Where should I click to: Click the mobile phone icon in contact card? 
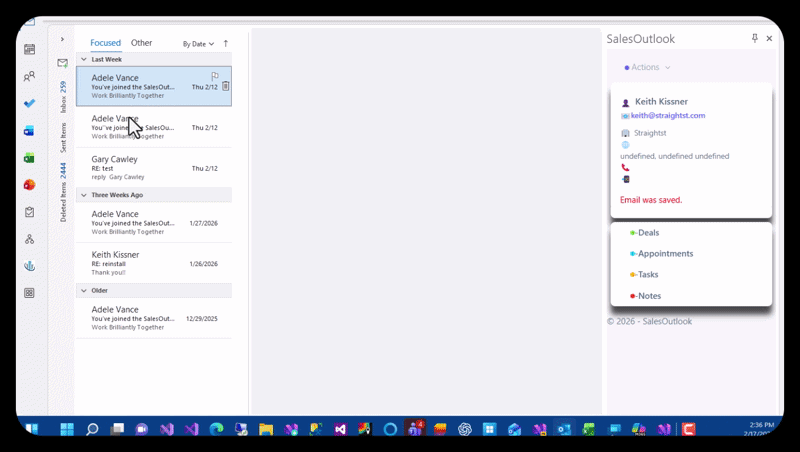[x=626, y=179]
